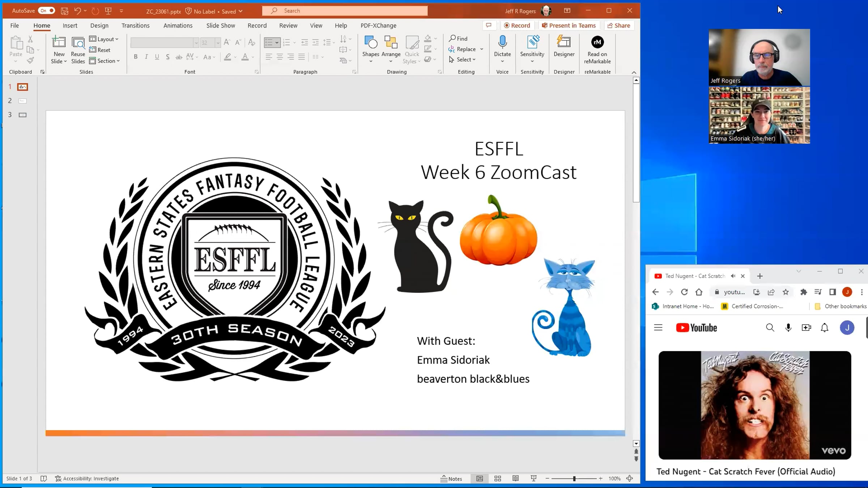Switch to Reading View icon
868x488 pixels.
pos(516,479)
